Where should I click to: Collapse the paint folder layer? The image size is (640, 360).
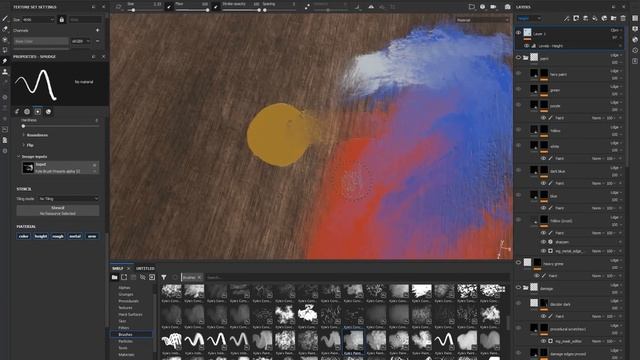(x=526, y=58)
